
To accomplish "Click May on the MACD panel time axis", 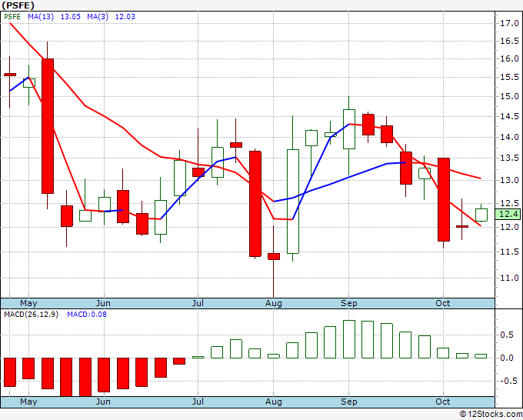I will click(28, 402).
